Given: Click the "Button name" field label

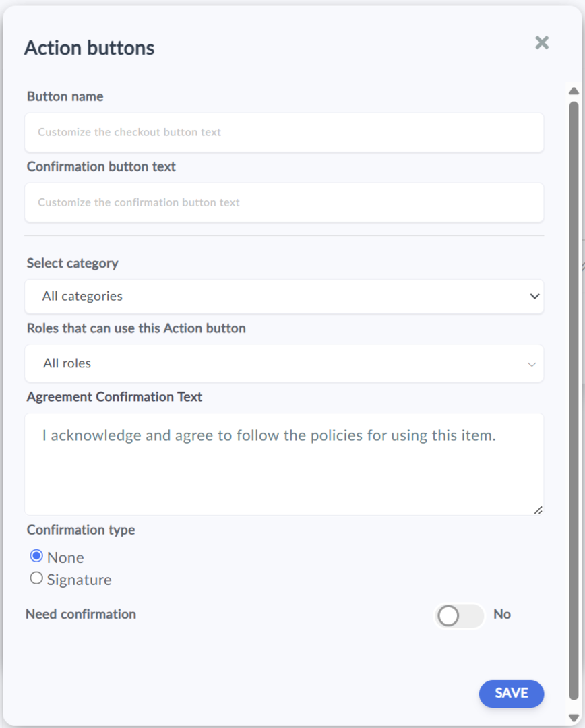Looking at the screenshot, I should point(65,96).
